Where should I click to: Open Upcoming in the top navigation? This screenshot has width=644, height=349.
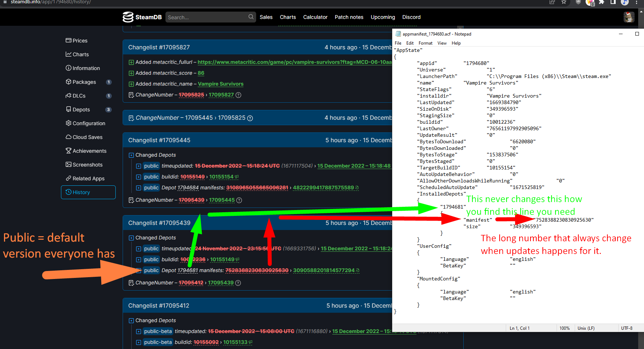click(383, 17)
